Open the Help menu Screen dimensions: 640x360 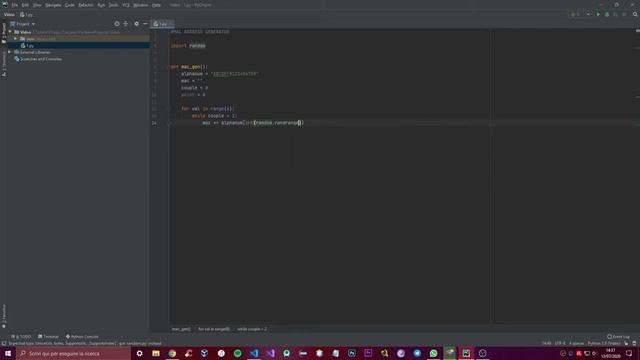click(x=156, y=5)
